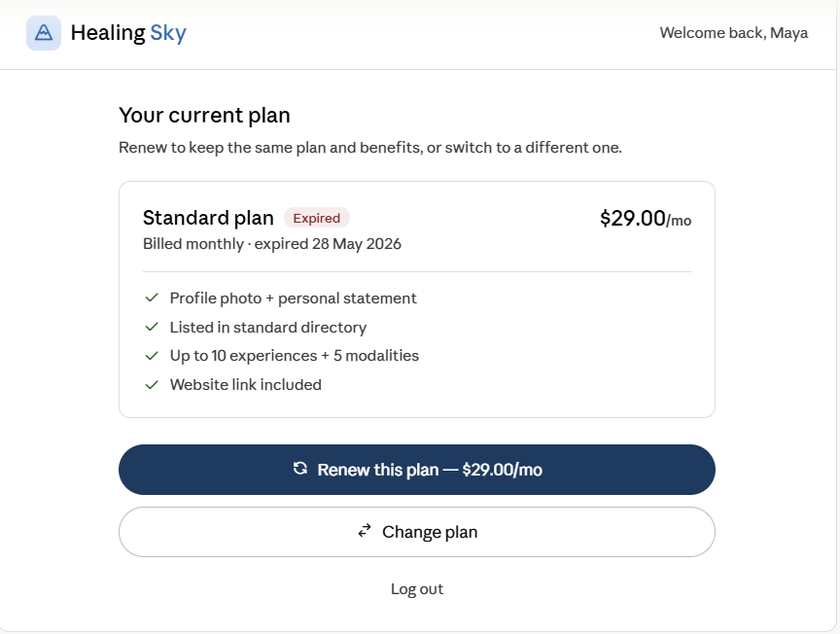Click the Website link included feature text

point(246,385)
